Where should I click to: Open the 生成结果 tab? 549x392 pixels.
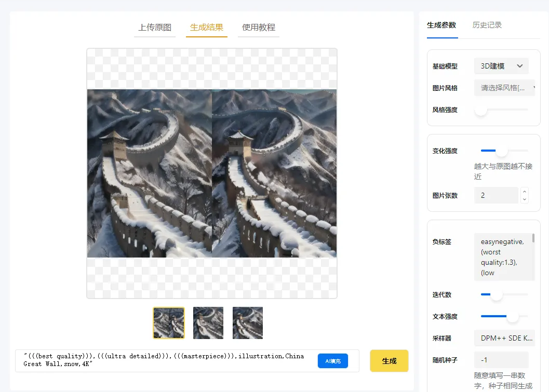206,28
